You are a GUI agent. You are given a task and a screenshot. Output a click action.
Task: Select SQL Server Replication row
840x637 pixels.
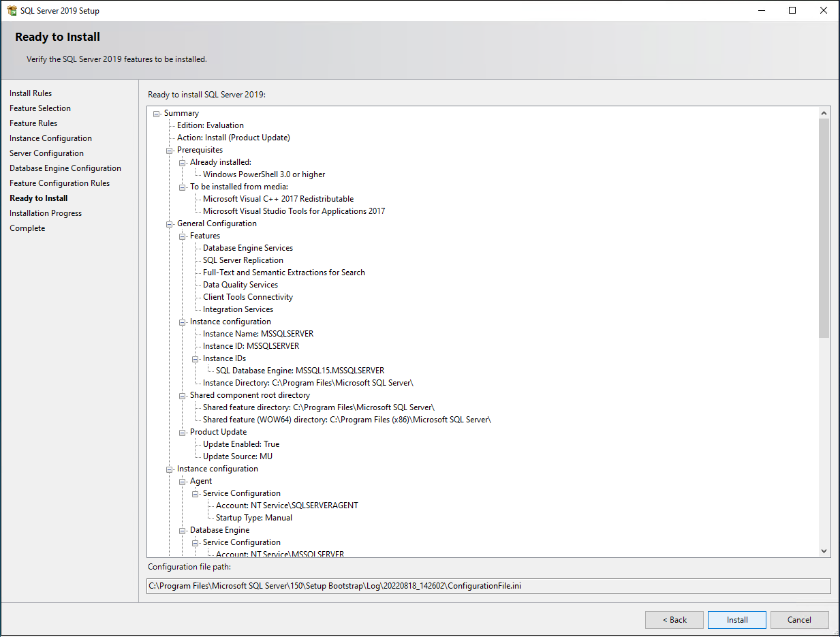pyautogui.click(x=243, y=260)
